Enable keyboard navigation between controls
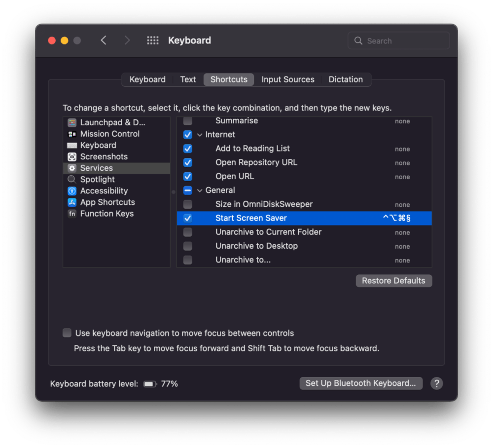 pos(67,333)
